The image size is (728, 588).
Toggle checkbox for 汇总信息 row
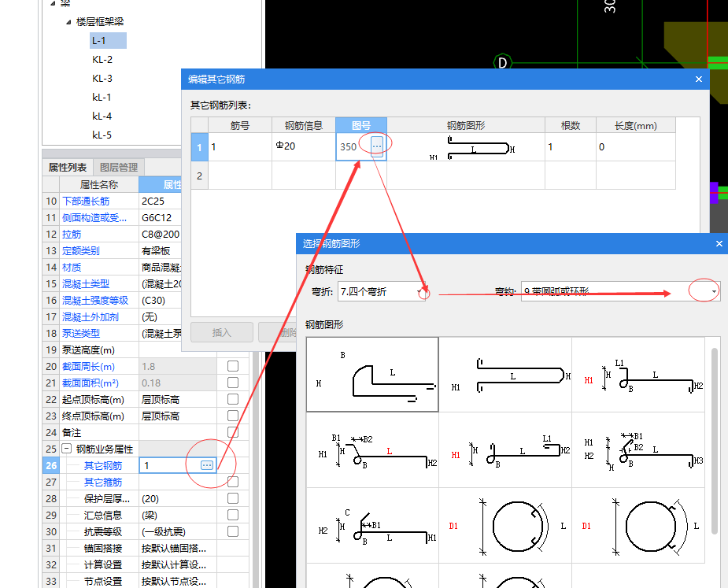click(233, 515)
